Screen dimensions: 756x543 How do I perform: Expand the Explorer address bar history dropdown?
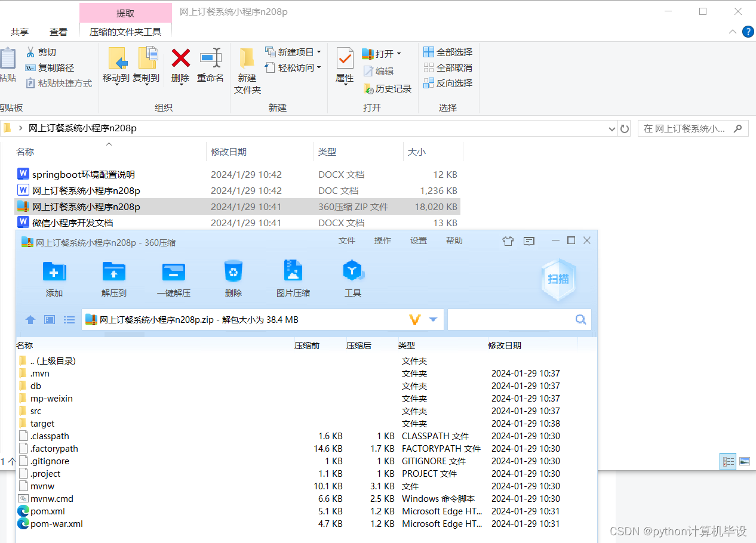tap(611, 129)
